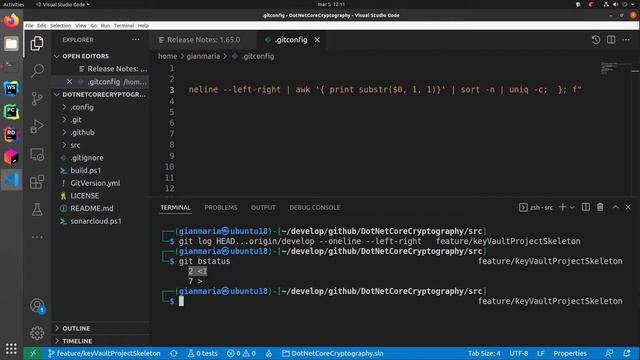This screenshot has width=640, height=360.
Task: Open the Testing flask view
Action: click(x=37, y=210)
